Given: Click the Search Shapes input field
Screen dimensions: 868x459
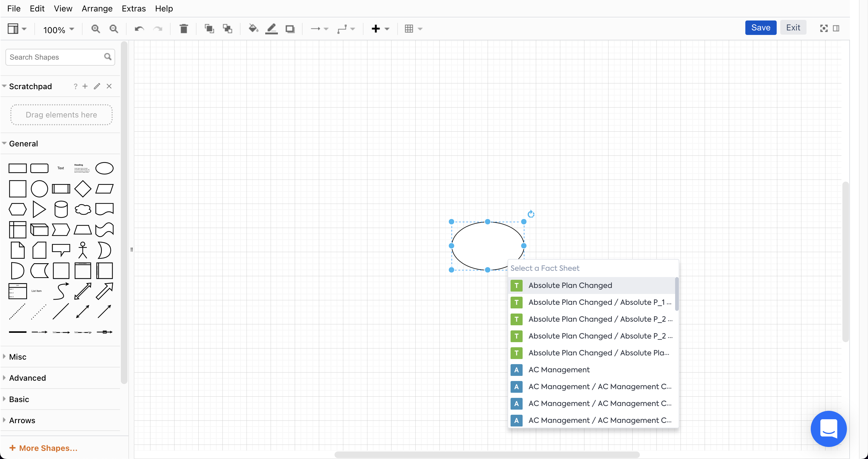Looking at the screenshot, I should pyautogui.click(x=55, y=57).
